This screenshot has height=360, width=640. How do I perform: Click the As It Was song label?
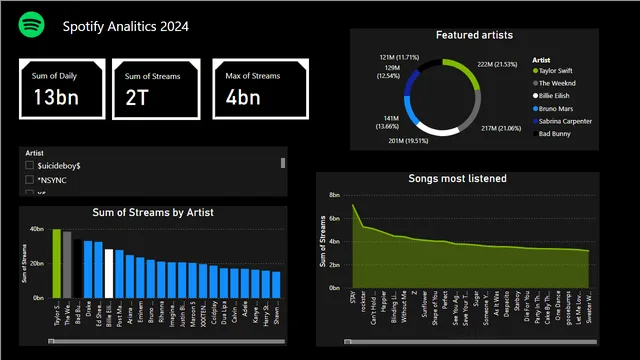coord(496,303)
